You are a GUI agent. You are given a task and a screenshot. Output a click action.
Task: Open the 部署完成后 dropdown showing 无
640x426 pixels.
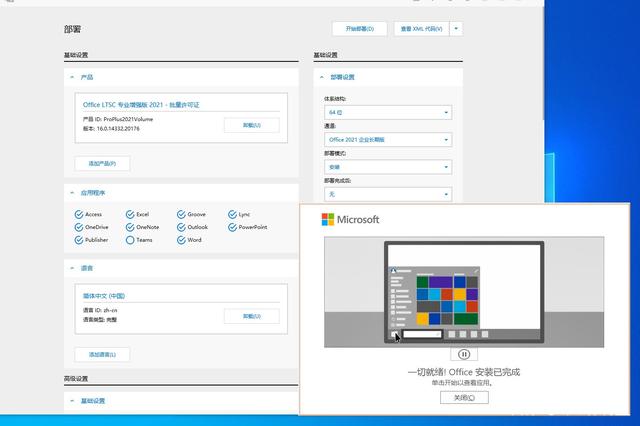tap(388, 194)
